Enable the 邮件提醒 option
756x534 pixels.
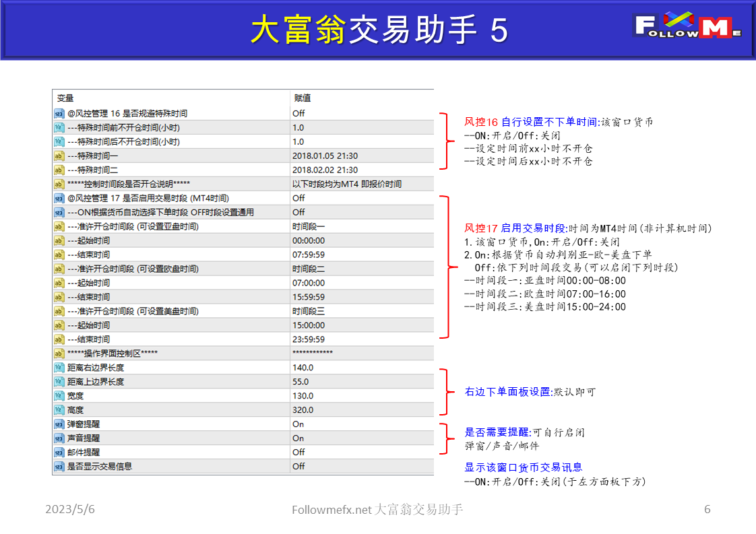coord(300,452)
